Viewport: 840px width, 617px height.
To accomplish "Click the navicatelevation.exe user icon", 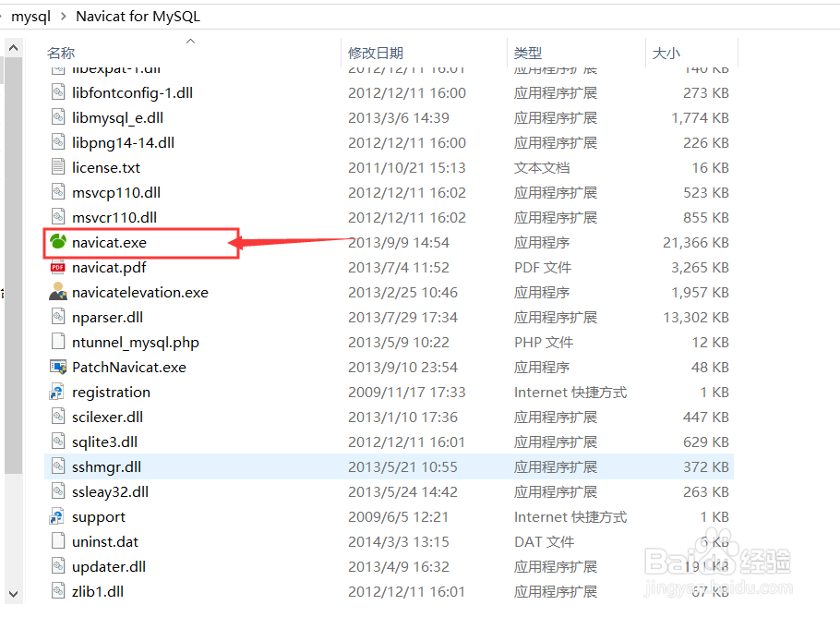I will 58,292.
